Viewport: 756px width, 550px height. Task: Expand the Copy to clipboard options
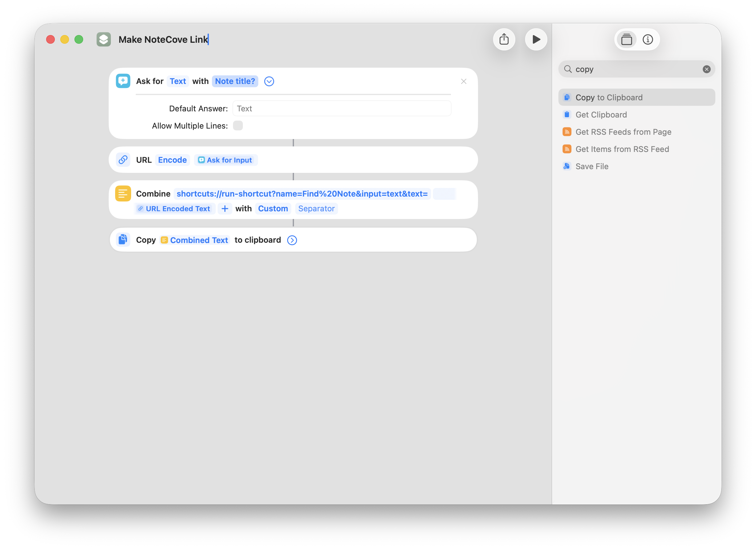tap(292, 240)
